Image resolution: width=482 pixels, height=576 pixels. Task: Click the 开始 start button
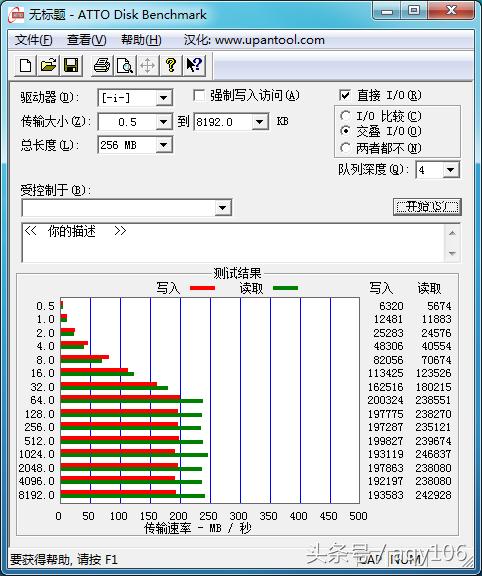click(427, 207)
